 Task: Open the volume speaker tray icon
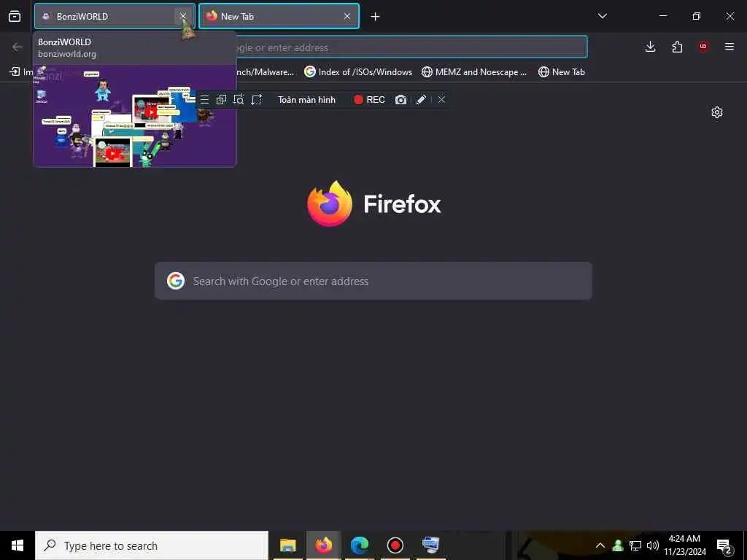(653, 545)
